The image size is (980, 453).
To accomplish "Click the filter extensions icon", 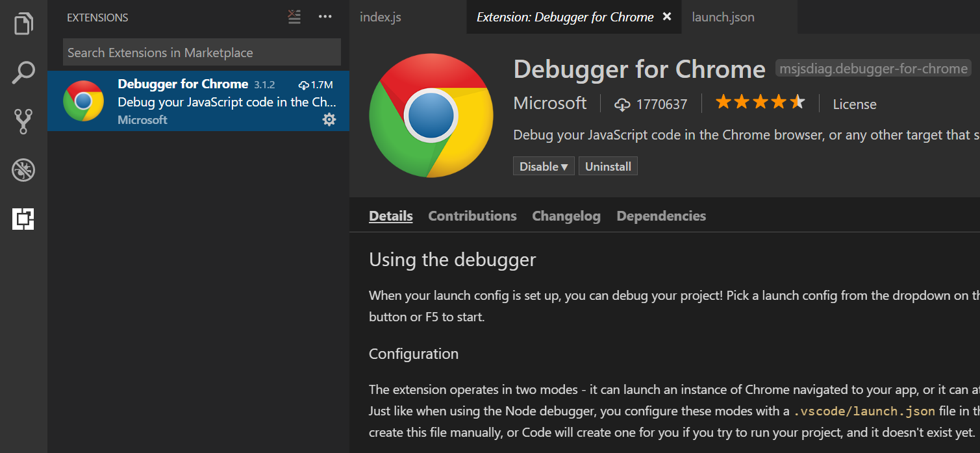I will click(x=294, y=17).
